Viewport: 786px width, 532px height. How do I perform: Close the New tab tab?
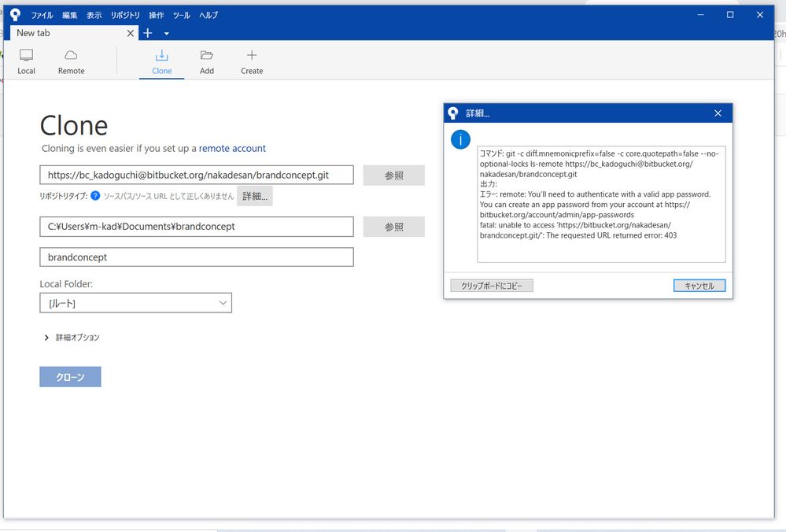tap(131, 33)
